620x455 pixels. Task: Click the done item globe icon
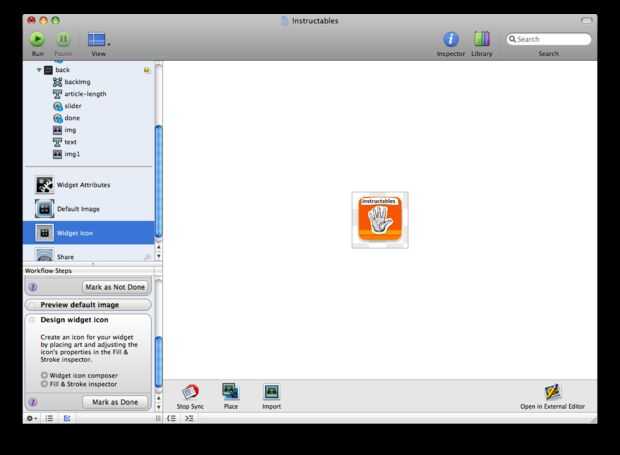pyautogui.click(x=58, y=118)
